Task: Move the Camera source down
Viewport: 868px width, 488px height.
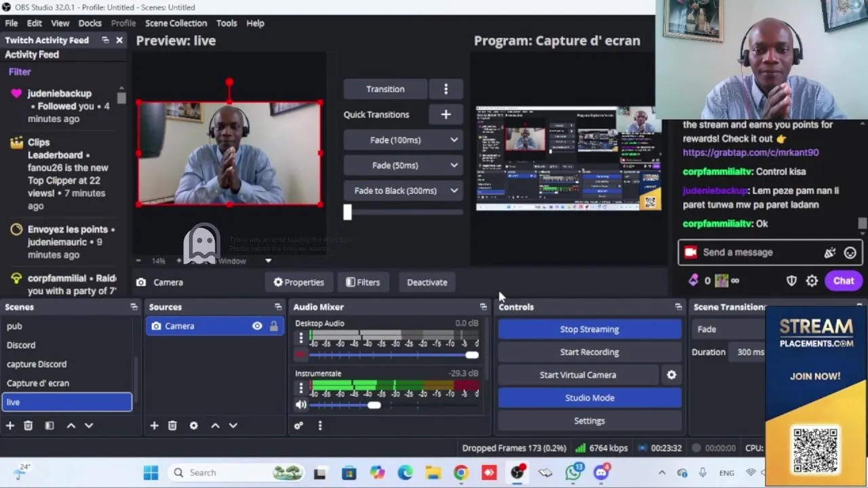Action: [233, 426]
